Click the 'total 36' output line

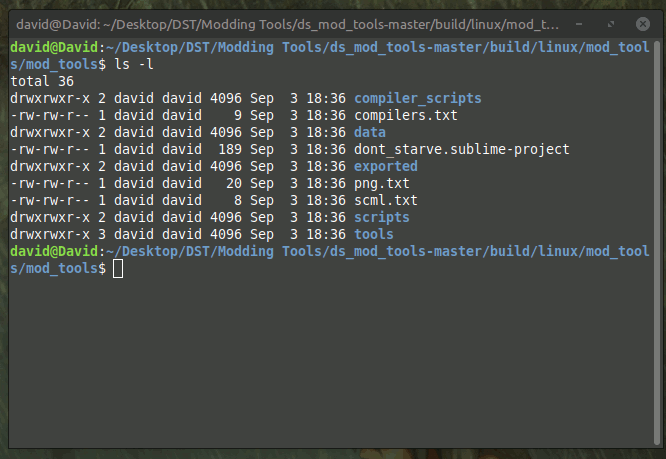[x=39, y=81]
